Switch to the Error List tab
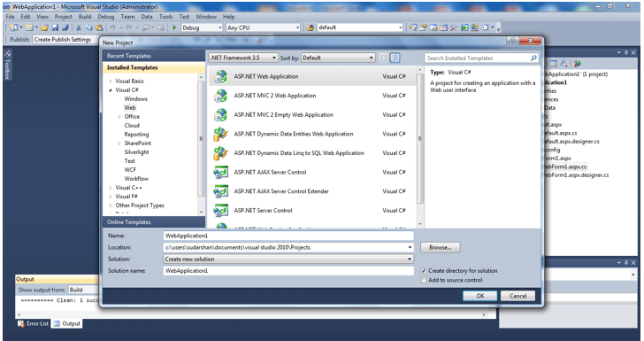Viewport: 644px width, 341px height. click(34, 323)
